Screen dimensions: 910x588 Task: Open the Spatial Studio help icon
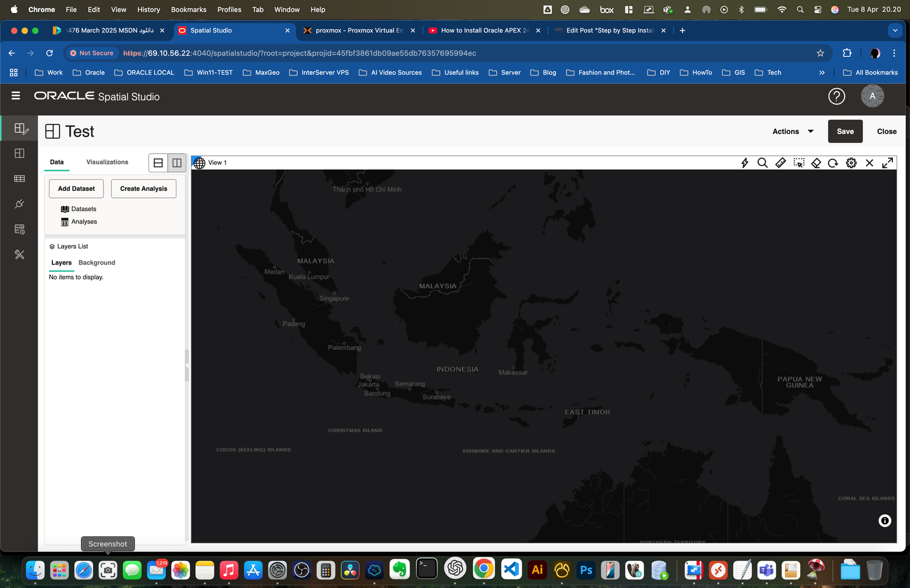(836, 96)
